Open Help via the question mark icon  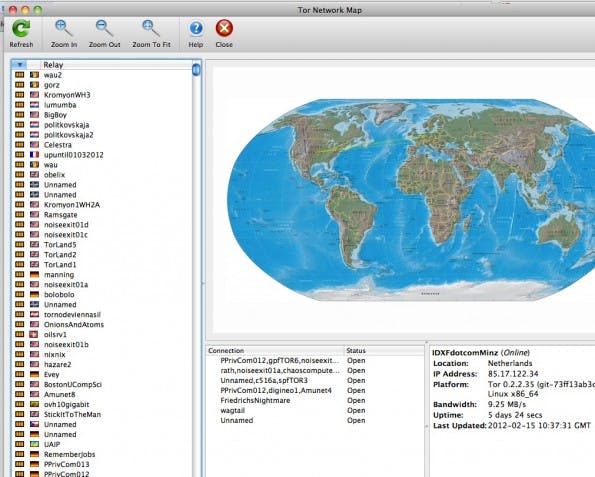(x=196, y=28)
